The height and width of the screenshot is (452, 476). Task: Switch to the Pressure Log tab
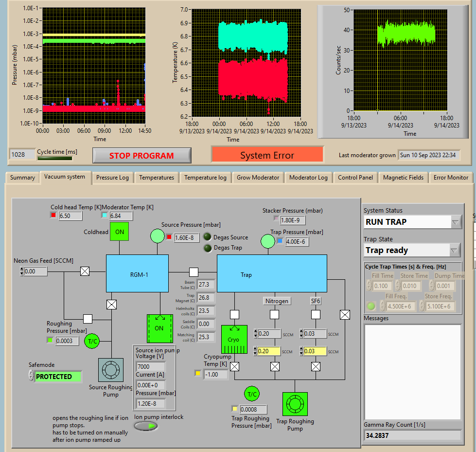point(113,178)
